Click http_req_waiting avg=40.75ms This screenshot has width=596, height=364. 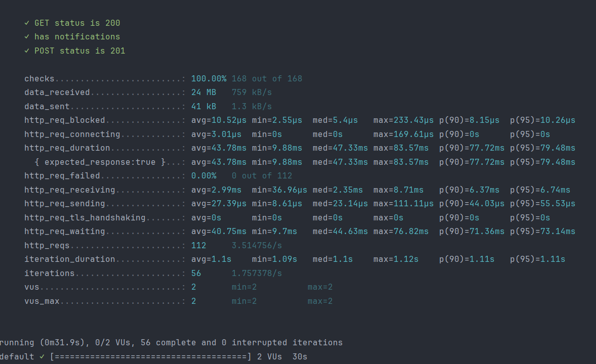click(219, 232)
